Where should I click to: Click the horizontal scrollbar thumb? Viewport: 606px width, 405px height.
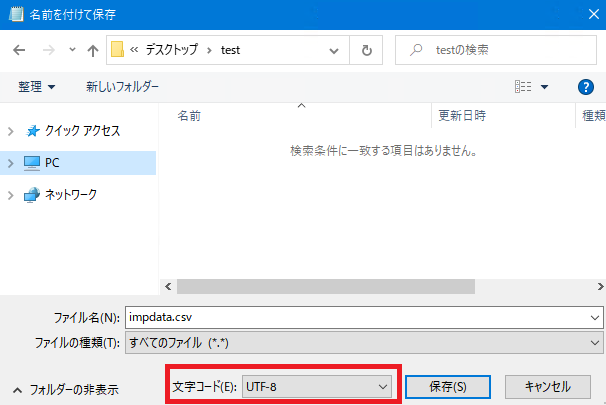click(x=326, y=287)
